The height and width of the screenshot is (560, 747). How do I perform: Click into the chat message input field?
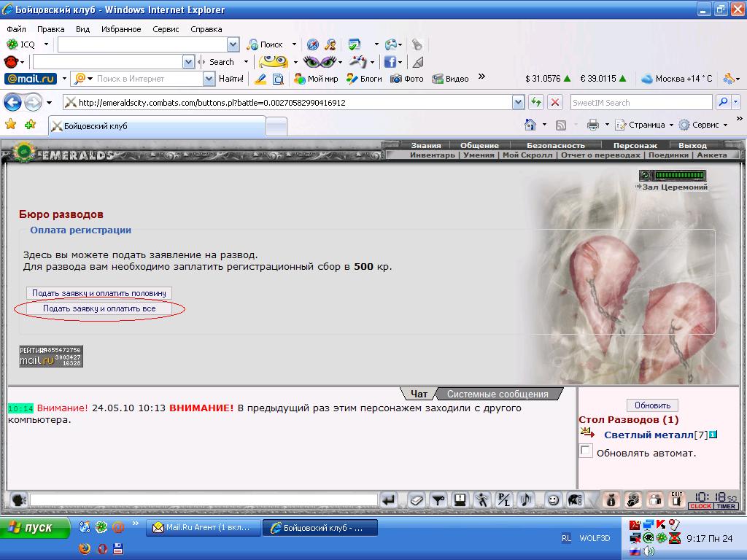pyautogui.click(x=204, y=500)
